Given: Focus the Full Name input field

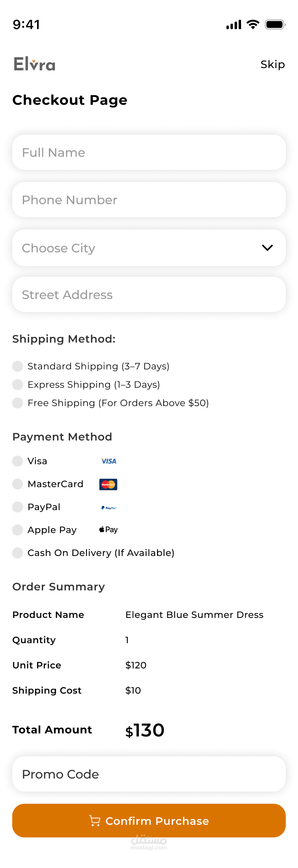Looking at the screenshot, I should coord(149,152).
